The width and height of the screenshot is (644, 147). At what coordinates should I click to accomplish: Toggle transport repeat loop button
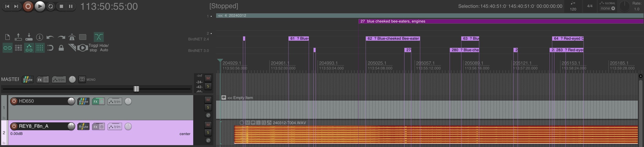(x=51, y=6)
